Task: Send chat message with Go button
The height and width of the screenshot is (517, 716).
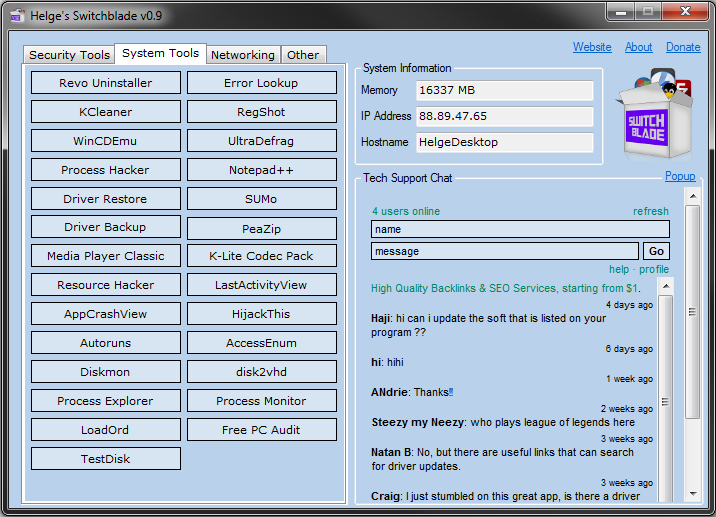Action: (x=656, y=251)
